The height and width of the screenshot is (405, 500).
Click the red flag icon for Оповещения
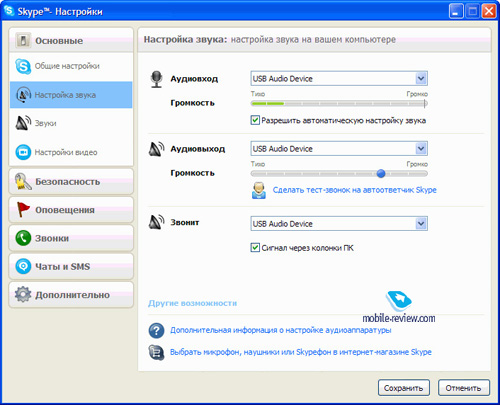pyautogui.click(x=23, y=210)
